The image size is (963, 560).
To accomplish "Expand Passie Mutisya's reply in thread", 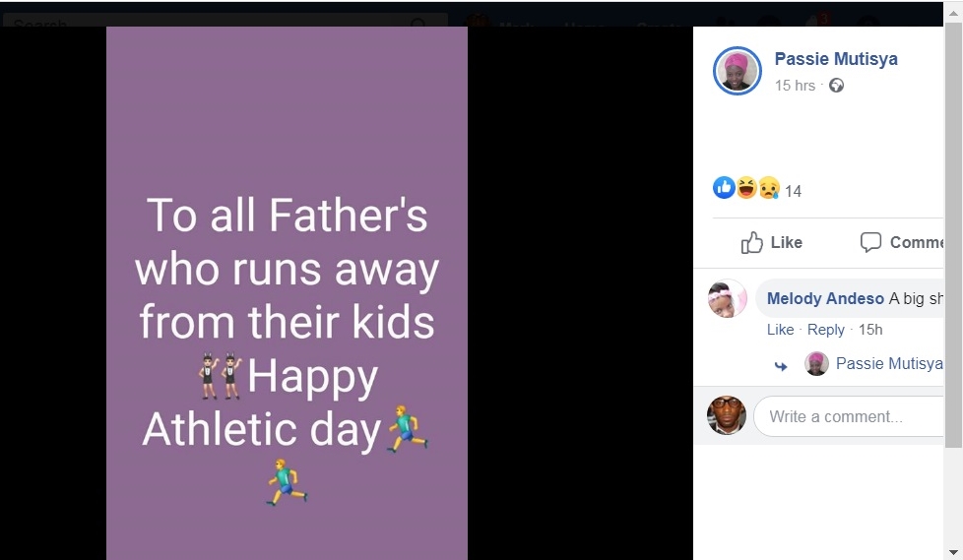I will pos(889,363).
